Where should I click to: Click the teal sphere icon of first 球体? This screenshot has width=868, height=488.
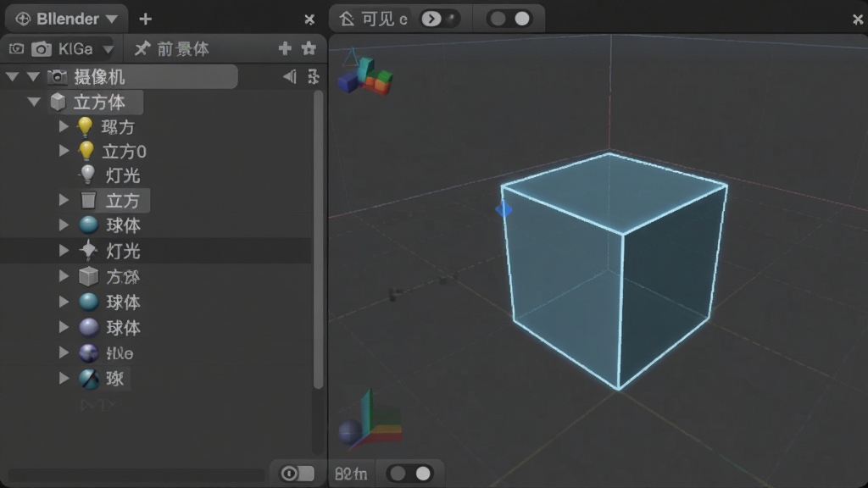[88, 225]
